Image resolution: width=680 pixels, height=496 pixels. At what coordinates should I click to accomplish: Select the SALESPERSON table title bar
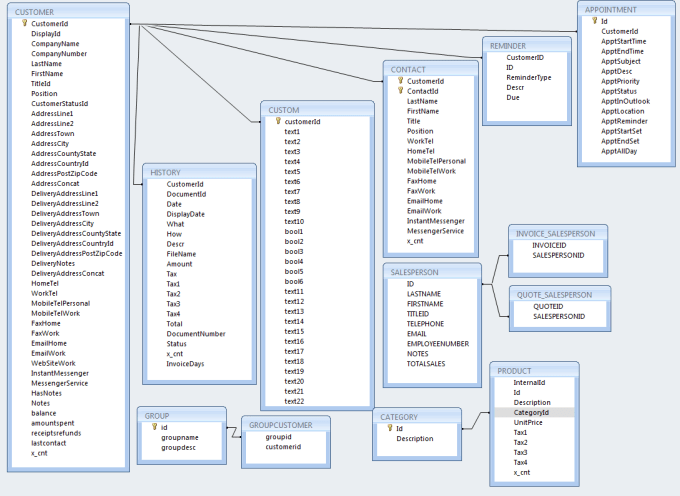pyautogui.click(x=432, y=272)
